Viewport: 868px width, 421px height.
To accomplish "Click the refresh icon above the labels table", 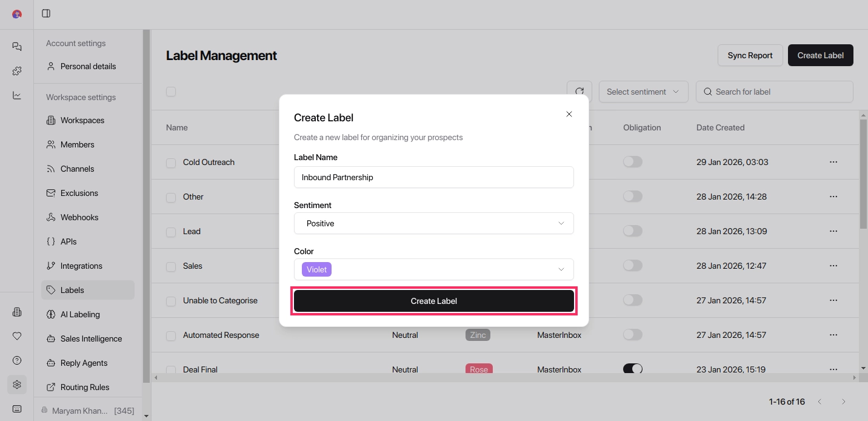I will [579, 91].
